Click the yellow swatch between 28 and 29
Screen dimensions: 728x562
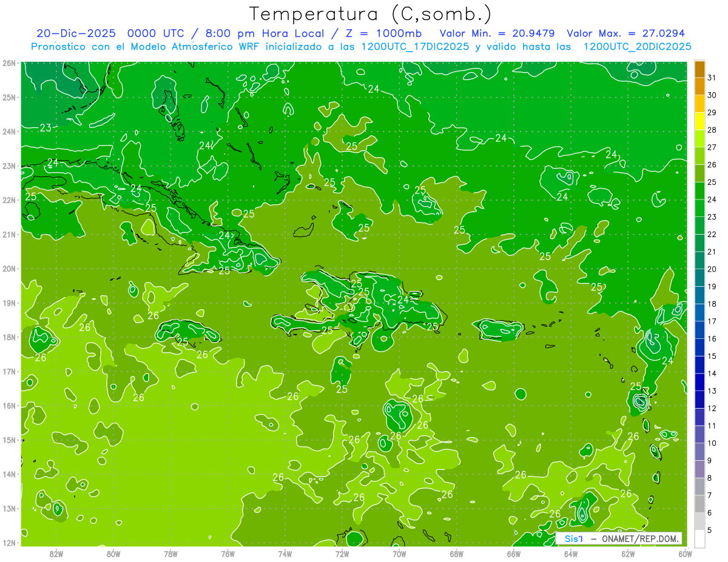coord(699,122)
